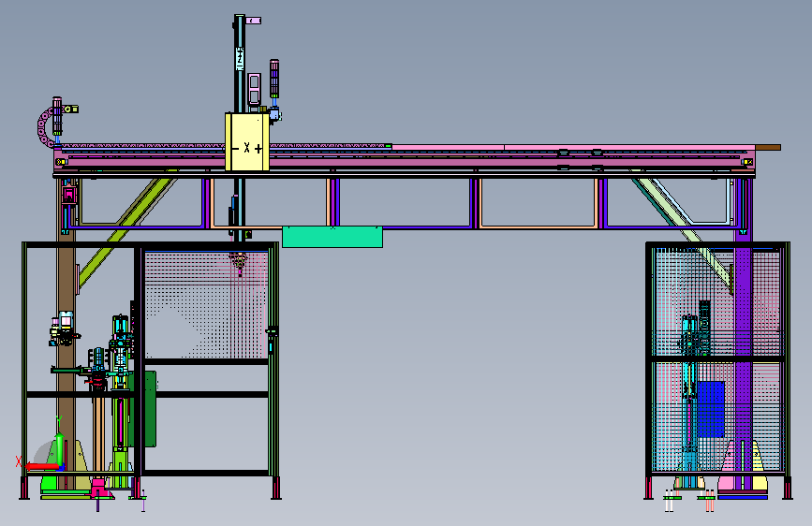Click the gray pendant box on the Z column
The image size is (812, 526).
(x=254, y=89)
